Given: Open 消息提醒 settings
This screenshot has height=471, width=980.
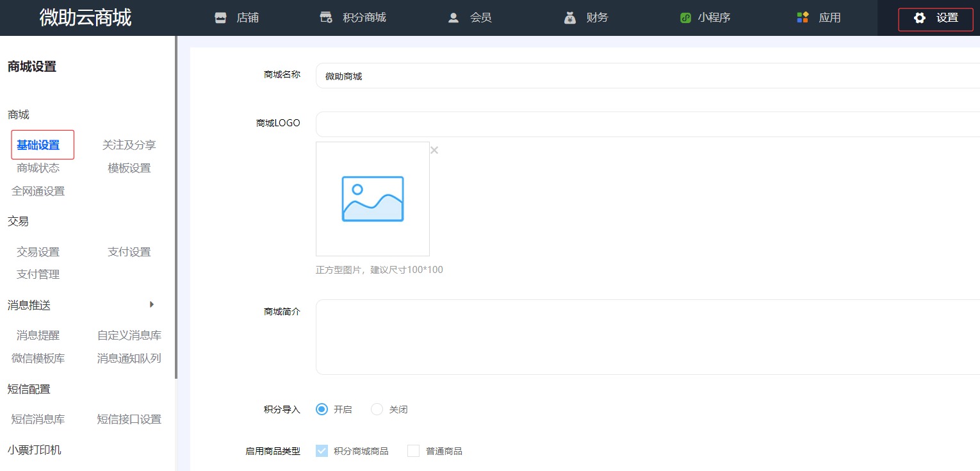Looking at the screenshot, I should point(38,335).
